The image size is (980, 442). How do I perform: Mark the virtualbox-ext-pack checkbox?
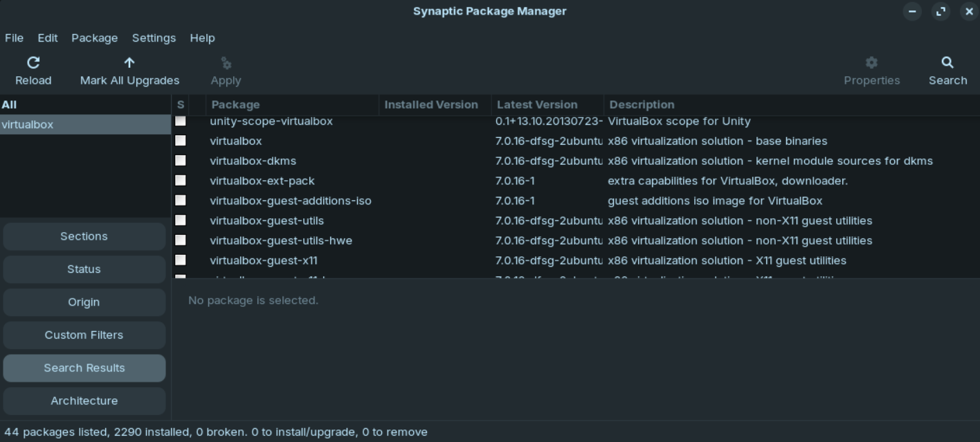pyautogui.click(x=181, y=181)
